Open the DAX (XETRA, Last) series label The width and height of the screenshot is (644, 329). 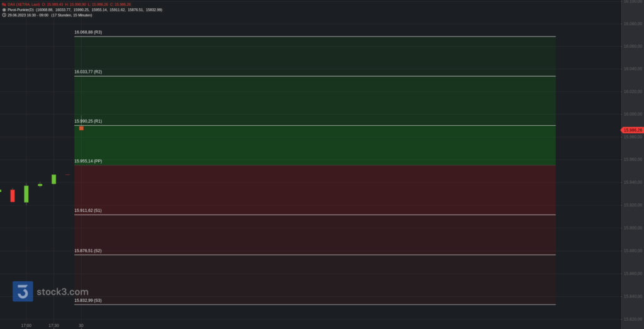tap(24, 4)
